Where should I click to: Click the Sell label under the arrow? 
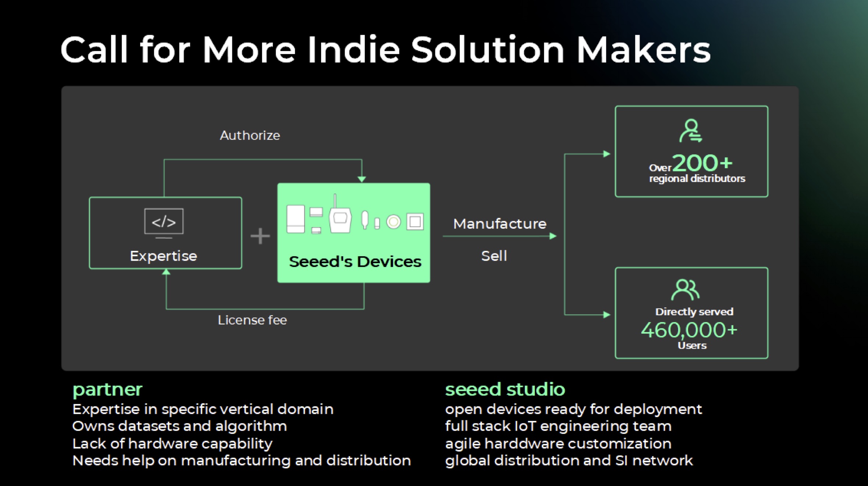[x=494, y=256]
